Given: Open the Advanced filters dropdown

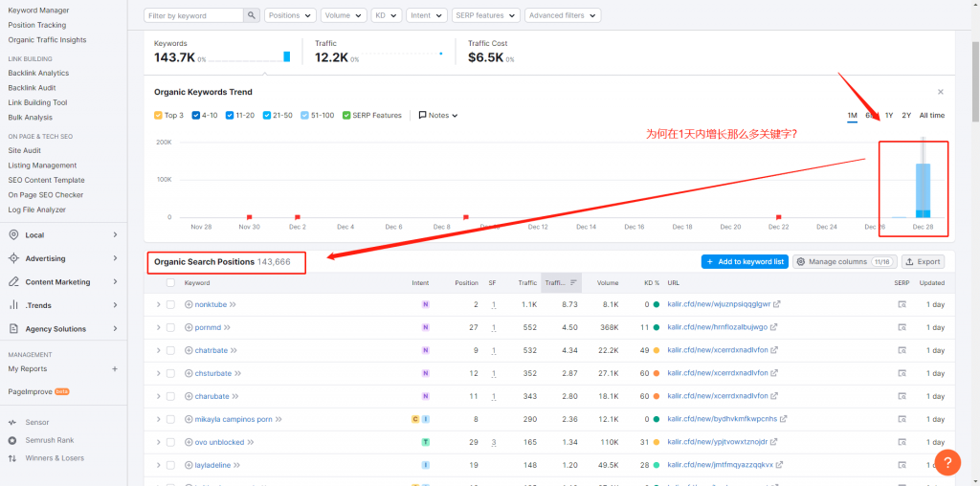Looking at the screenshot, I should coord(563,15).
